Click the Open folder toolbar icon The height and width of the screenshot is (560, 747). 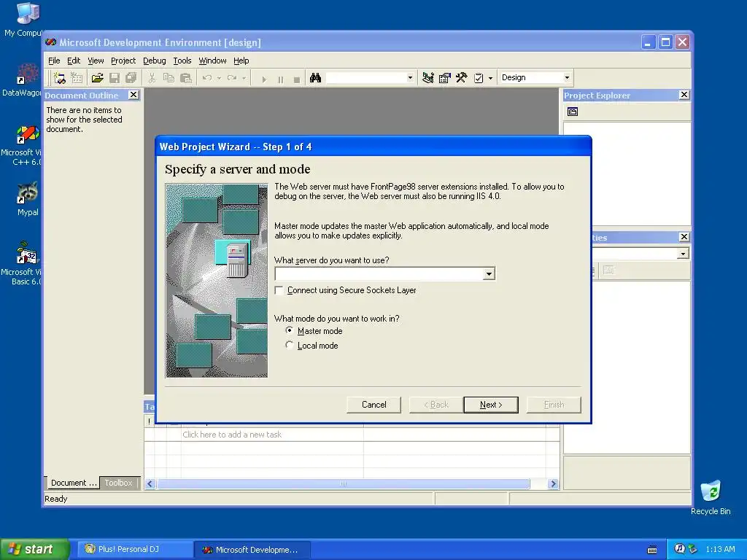click(x=98, y=77)
